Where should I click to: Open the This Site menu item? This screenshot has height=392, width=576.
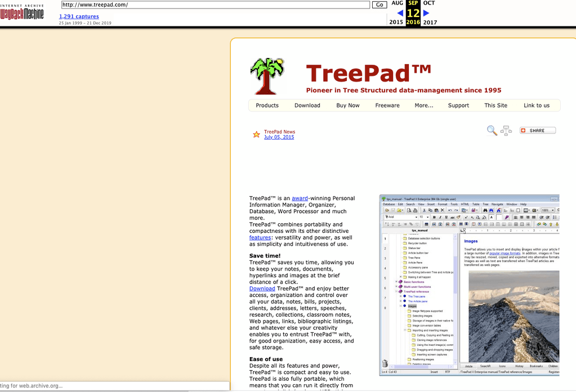(495, 105)
